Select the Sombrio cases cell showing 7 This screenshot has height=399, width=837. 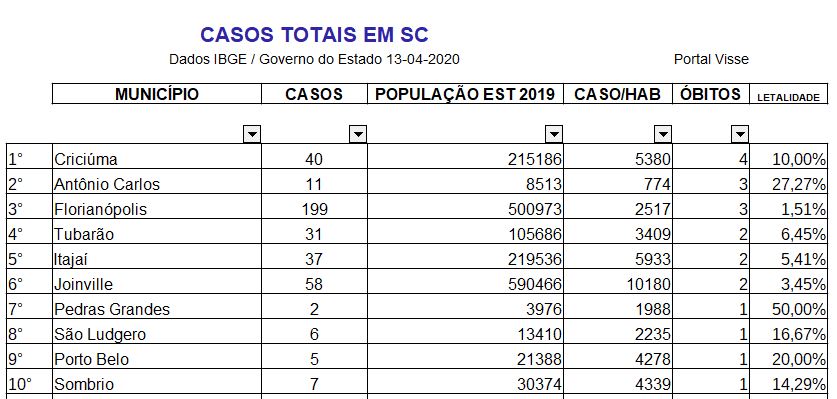point(314,384)
